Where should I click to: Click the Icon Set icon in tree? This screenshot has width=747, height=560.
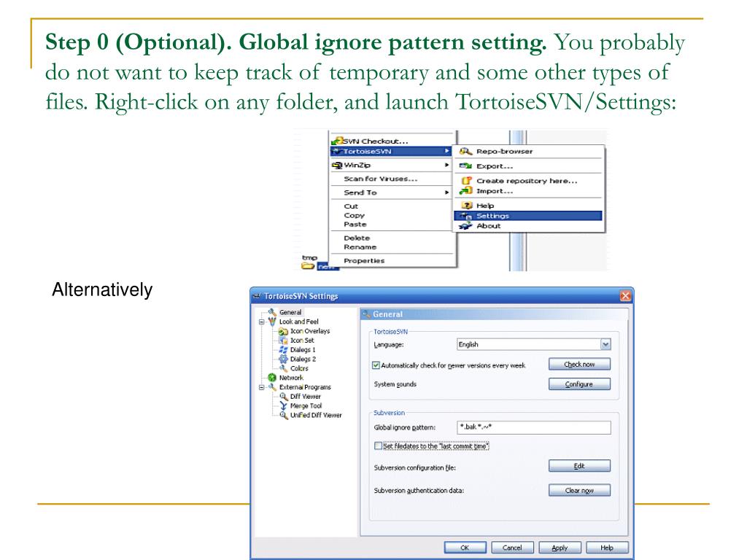(x=283, y=341)
